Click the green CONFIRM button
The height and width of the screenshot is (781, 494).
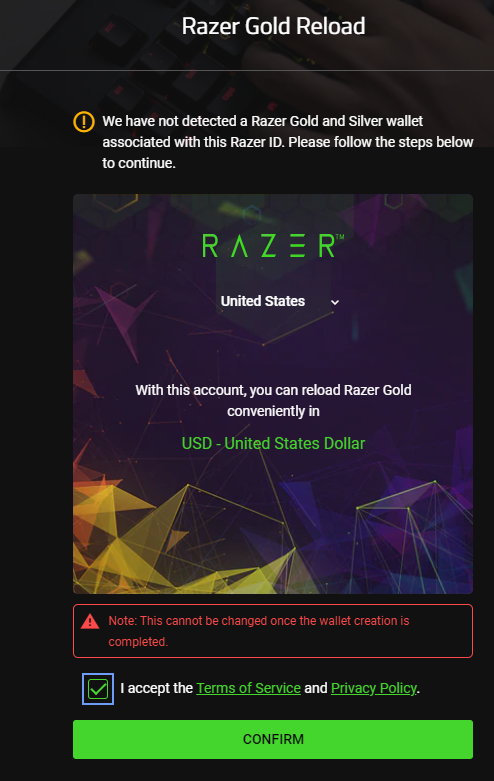[273, 739]
